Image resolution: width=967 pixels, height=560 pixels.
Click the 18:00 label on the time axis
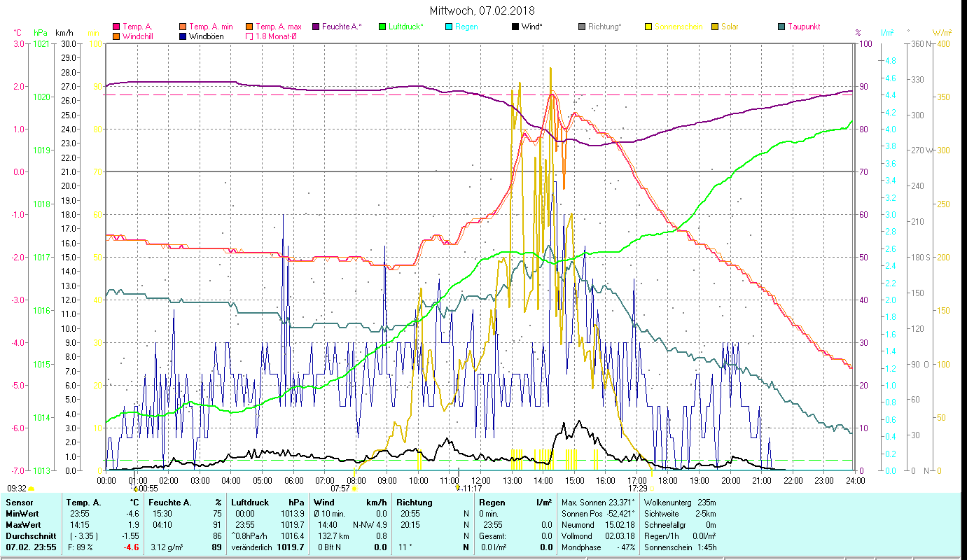coord(669,480)
